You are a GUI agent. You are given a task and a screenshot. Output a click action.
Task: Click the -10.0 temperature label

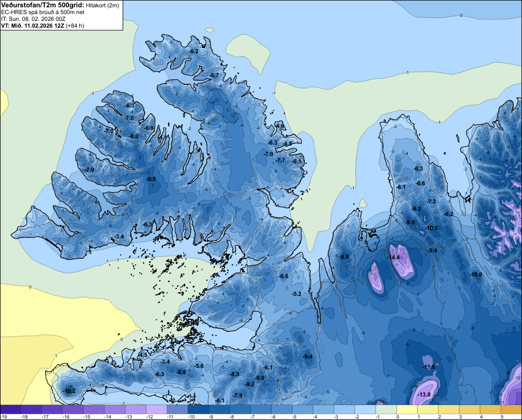pos(476,274)
